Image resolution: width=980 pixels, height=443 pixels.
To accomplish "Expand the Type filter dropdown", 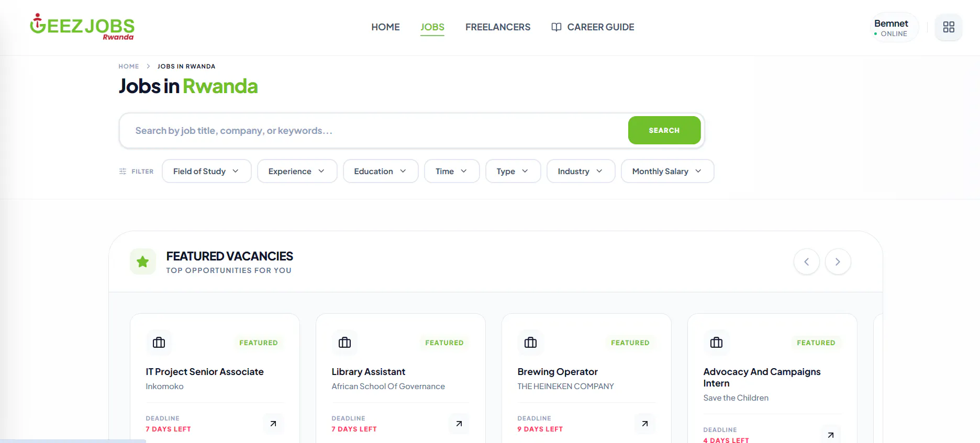I will (x=513, y=171).
